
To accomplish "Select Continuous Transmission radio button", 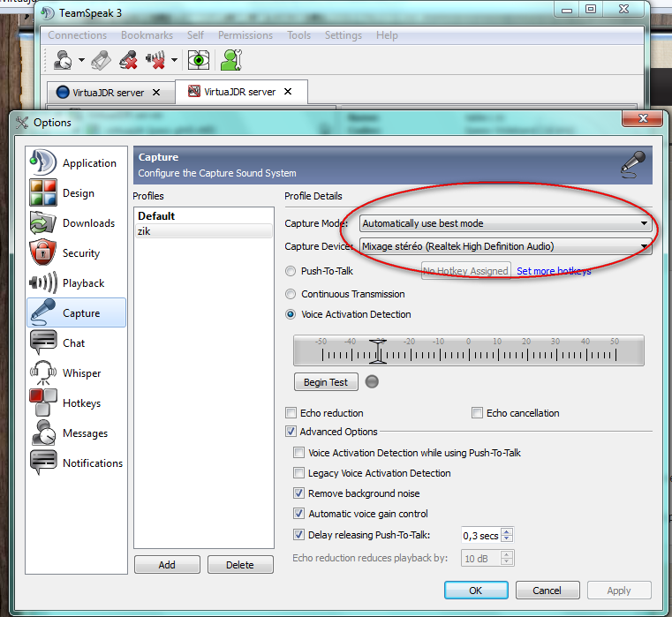I will [291, 294].
